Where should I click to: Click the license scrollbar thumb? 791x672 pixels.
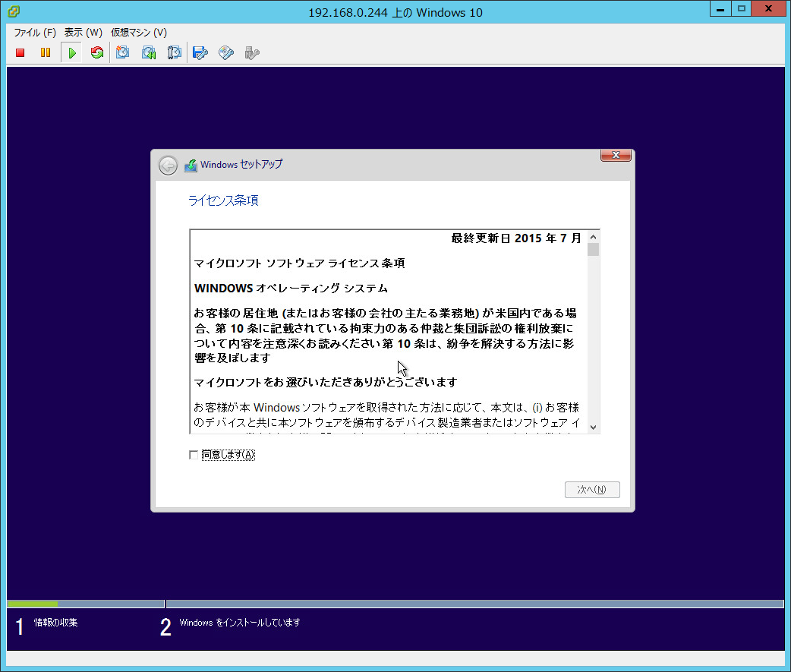point(594,250)
